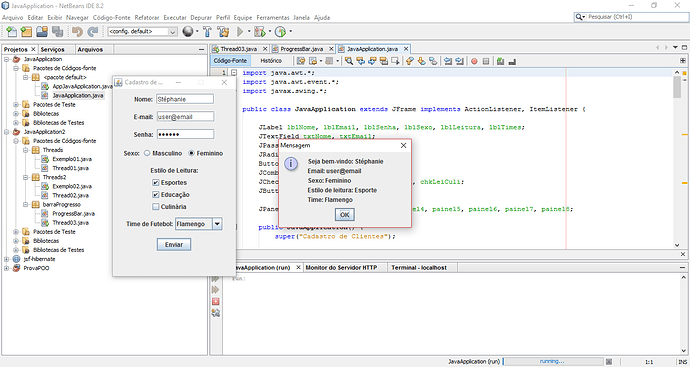Collapse the JavaApplication2 project node

pos(7,132)
